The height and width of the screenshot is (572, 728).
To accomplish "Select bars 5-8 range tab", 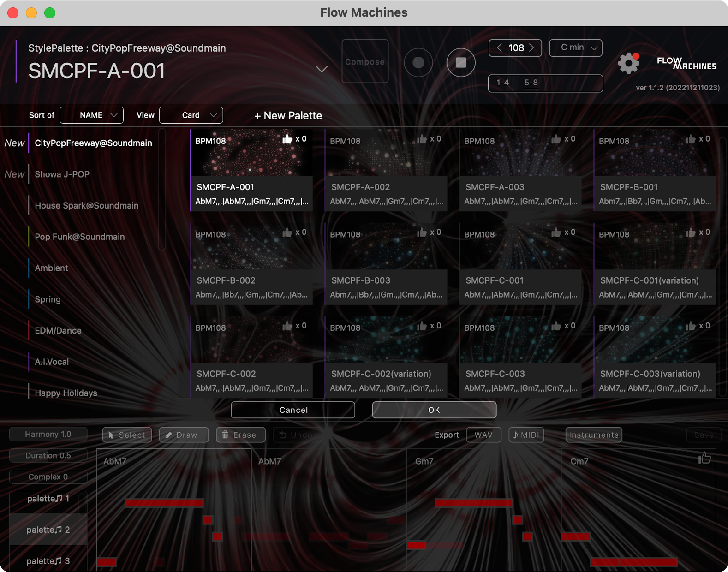I will (x=531, y=83).
